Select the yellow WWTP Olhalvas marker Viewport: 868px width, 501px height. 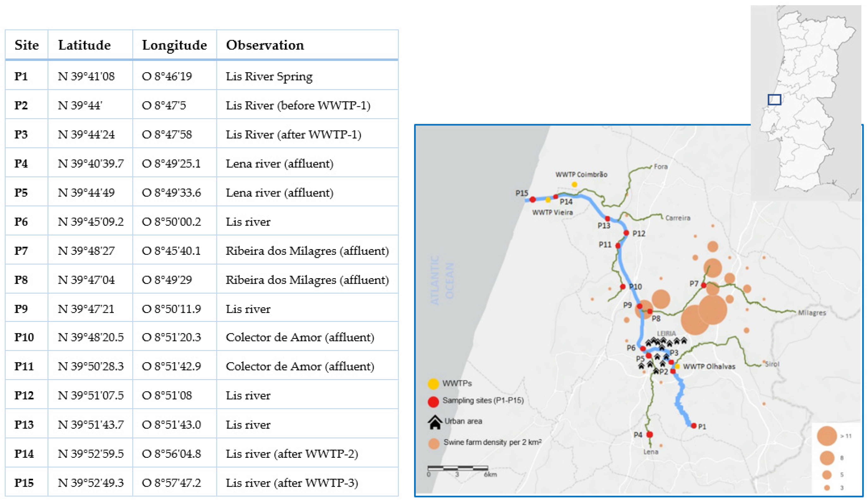point(677,367)
